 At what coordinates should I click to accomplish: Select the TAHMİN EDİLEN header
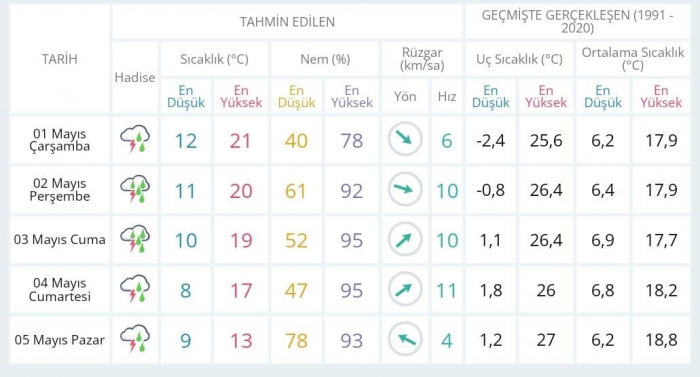[287, 22]
